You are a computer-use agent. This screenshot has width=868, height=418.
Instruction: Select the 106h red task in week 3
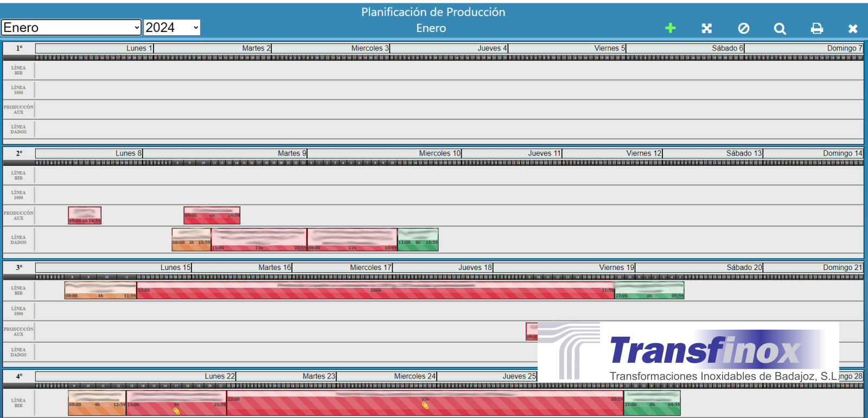click(375, 291)
